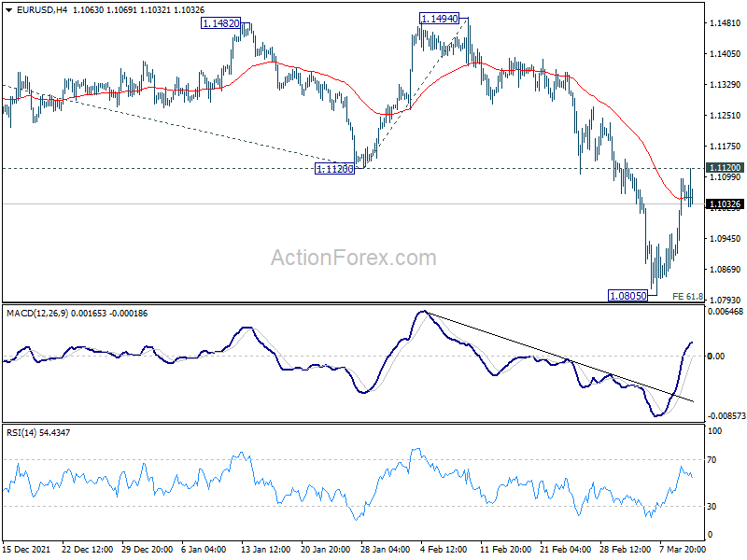Click the 21 Feb 04:00 time label
This screenshot has height=560, width=747.
pos(565,549)
